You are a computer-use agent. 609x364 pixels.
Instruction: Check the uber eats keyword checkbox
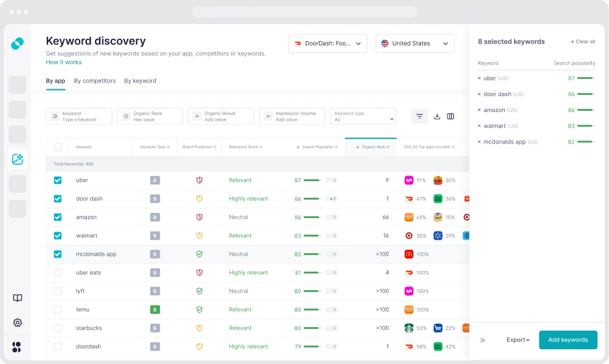pos(58,273)
